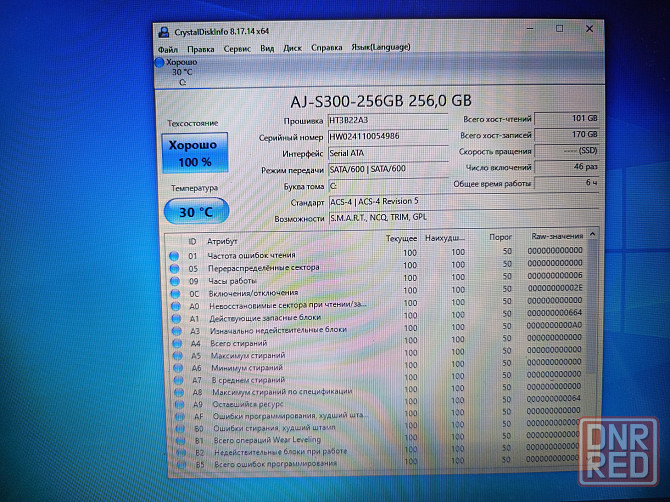Screen dimensions: 670x502
Task: Select the Часы работы attribute name
Action: click(232, 281)
